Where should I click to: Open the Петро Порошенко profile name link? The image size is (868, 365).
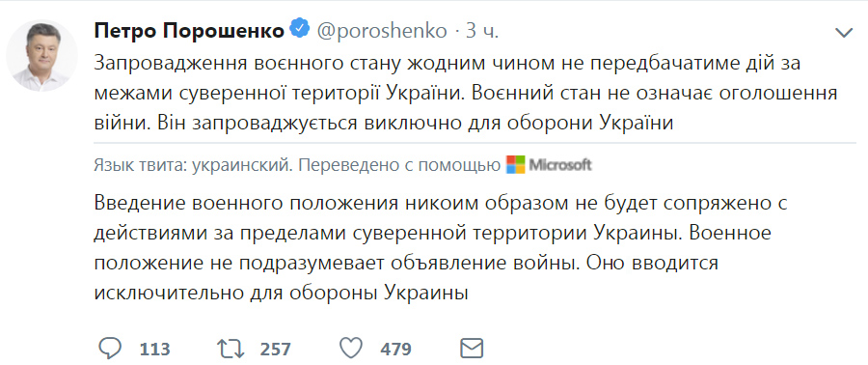(190, 31)
